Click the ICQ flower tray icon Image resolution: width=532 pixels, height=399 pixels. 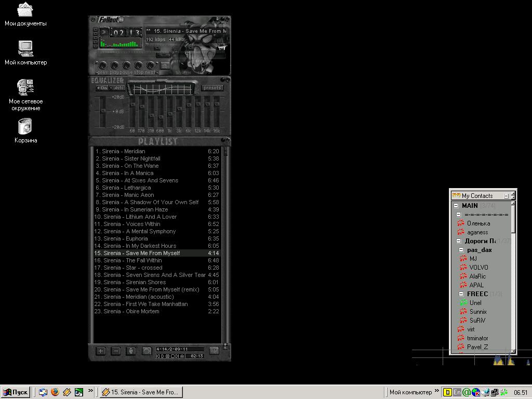pyautogui.click(x=503, y=392)
